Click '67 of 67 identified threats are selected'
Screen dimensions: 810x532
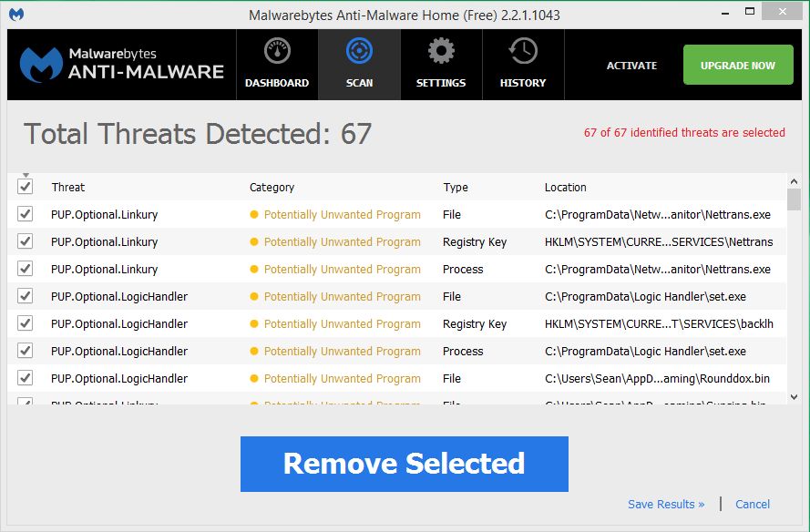coord(684,133)
